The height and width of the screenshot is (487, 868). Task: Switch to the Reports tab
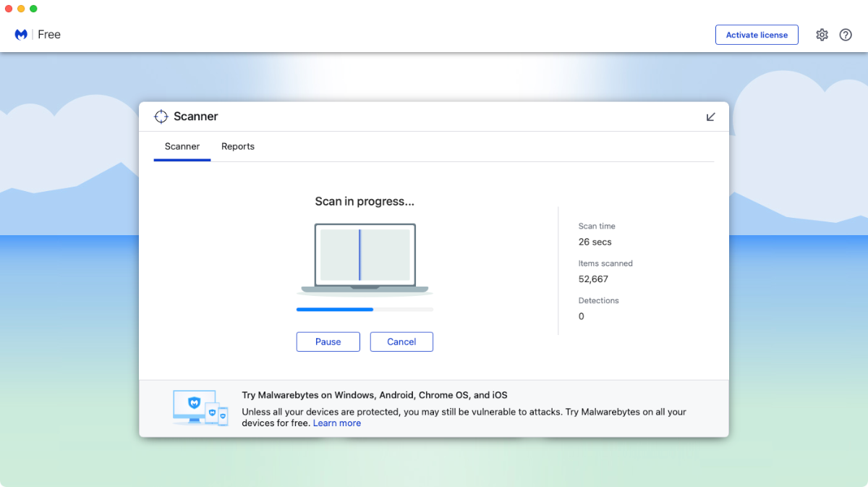coord(238,146)
